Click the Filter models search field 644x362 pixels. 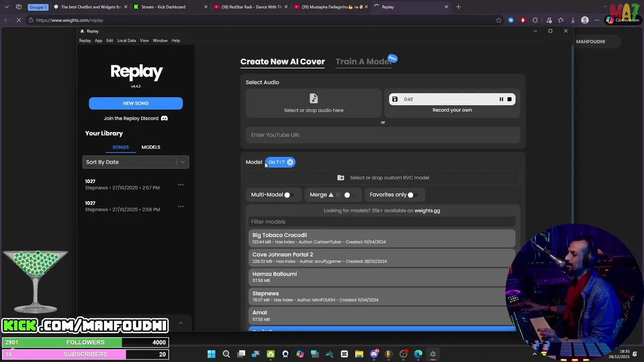(x=382, y=222)
